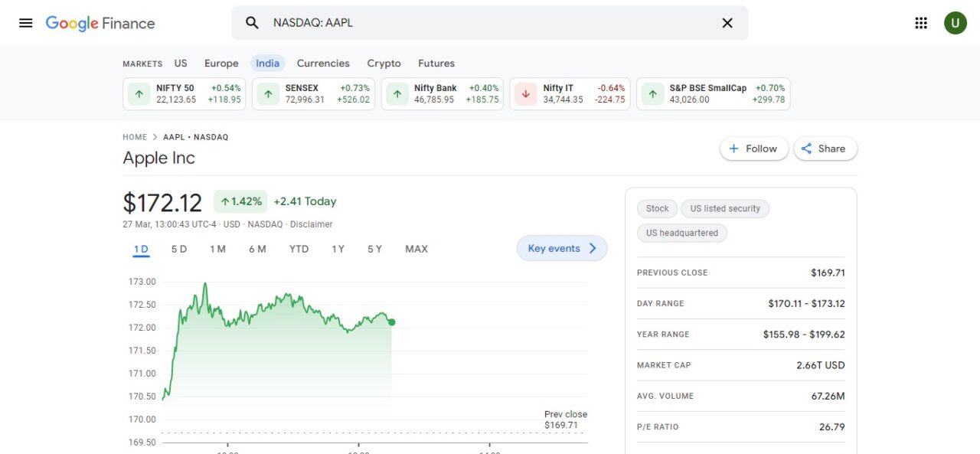
Task: Click the 26.79 P/E value
Action: [x=832, y=426]
